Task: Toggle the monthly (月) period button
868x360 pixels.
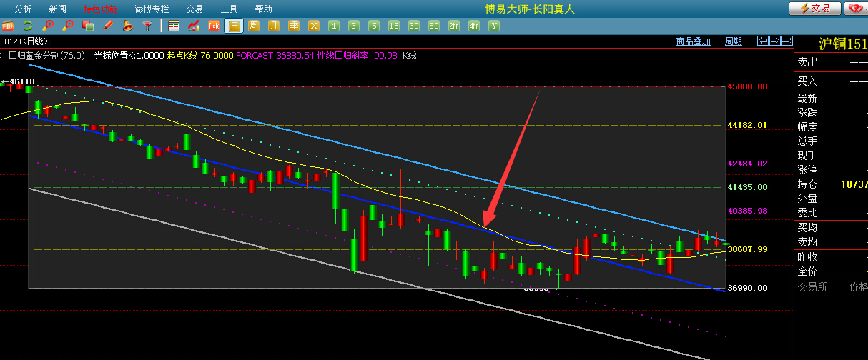Action: coord(274,26)
